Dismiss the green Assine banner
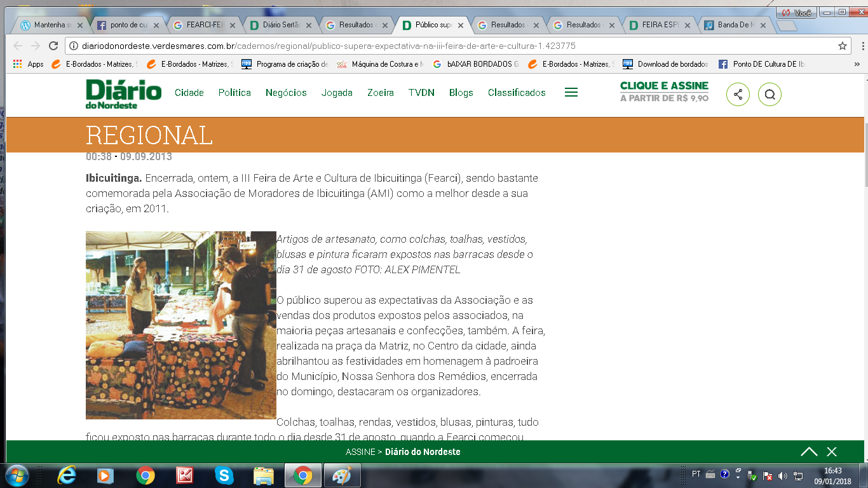Screen dimensions: 868x488 [832, 452]
